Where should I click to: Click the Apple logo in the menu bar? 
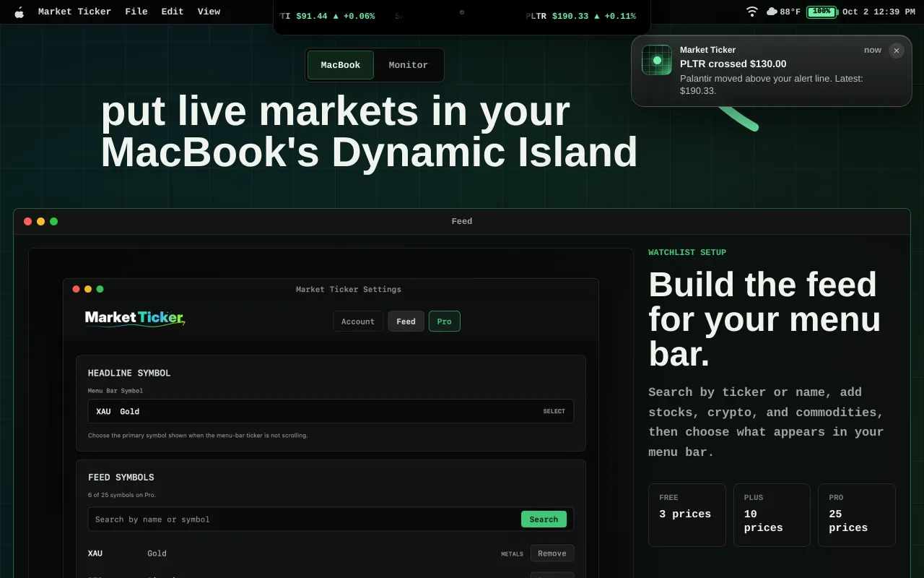point(19,12)
